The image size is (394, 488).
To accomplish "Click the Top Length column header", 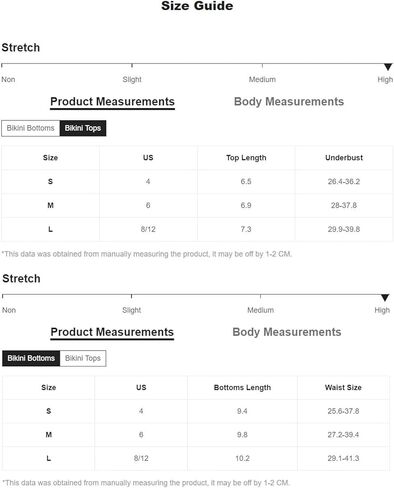I will coord(246,158).
